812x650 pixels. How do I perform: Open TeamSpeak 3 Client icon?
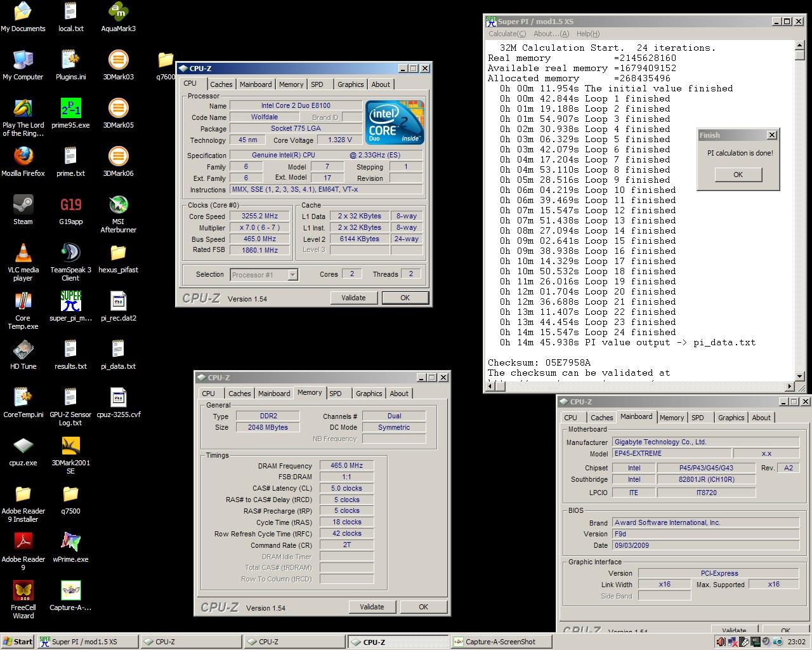[x=70, y=262]
